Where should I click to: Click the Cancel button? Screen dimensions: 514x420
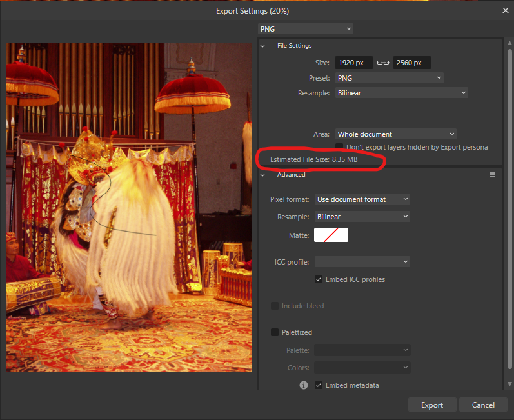pyautogui.click(x=483, y=405)
